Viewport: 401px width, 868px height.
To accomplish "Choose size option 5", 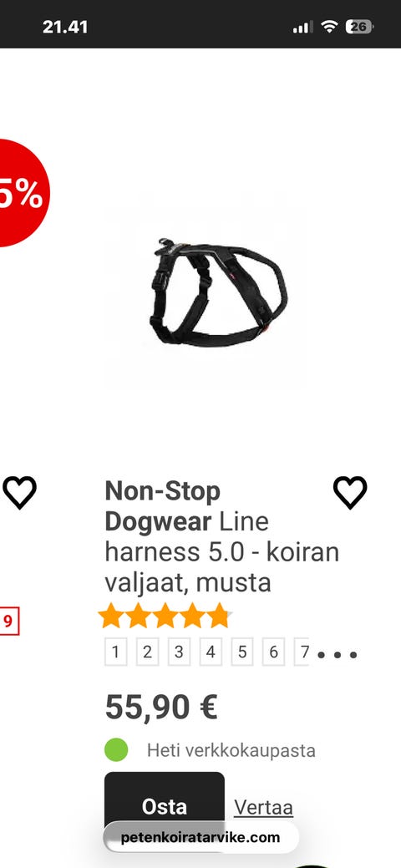I will [x=242, y=652].
